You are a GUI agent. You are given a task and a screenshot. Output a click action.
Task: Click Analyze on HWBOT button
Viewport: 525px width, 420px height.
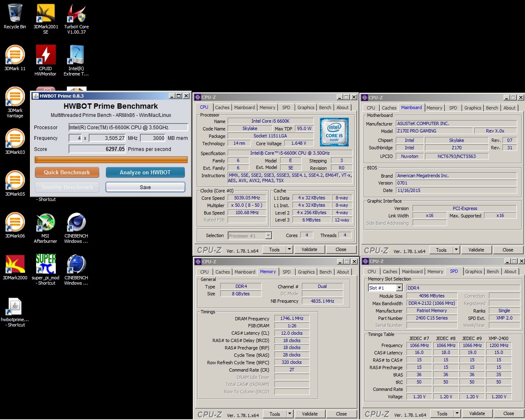145,172
